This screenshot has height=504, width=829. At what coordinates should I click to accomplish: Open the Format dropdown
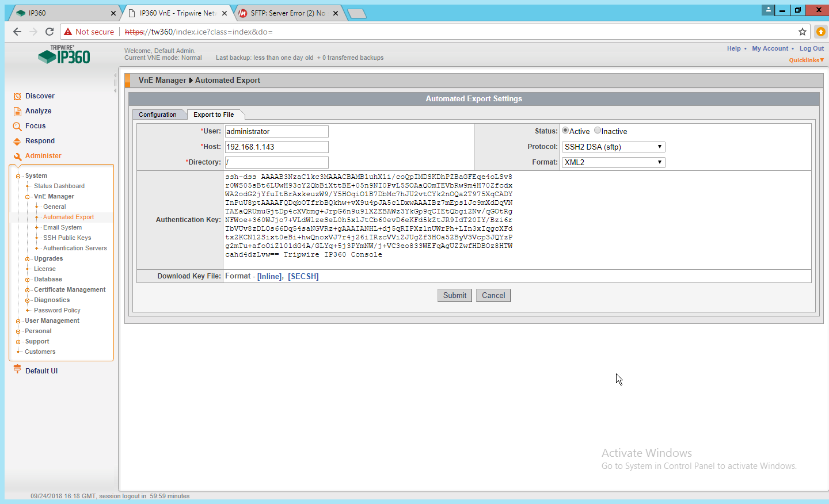614,163
